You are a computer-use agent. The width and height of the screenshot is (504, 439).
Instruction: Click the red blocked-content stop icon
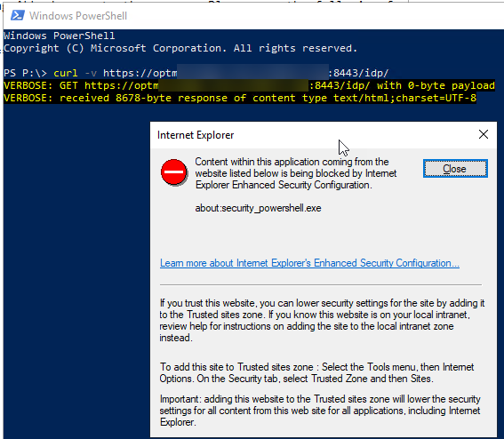coord(174,172)
